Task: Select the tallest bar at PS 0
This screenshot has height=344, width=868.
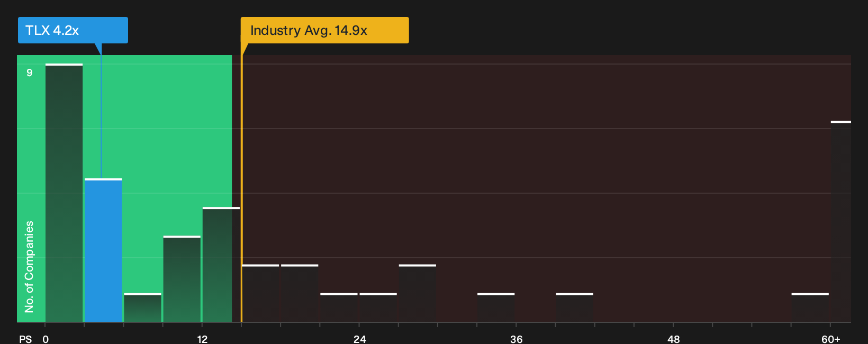Action: [64, 193]
